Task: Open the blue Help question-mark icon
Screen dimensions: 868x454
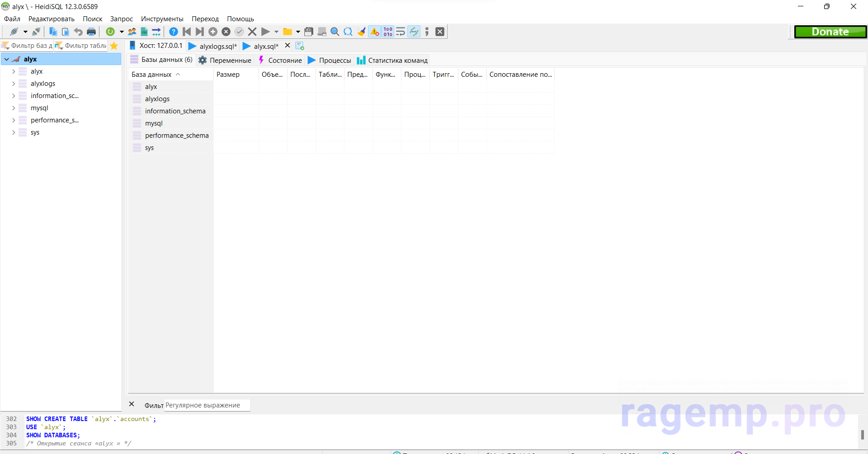Action: pyautogui.click(x=173, y=32)
